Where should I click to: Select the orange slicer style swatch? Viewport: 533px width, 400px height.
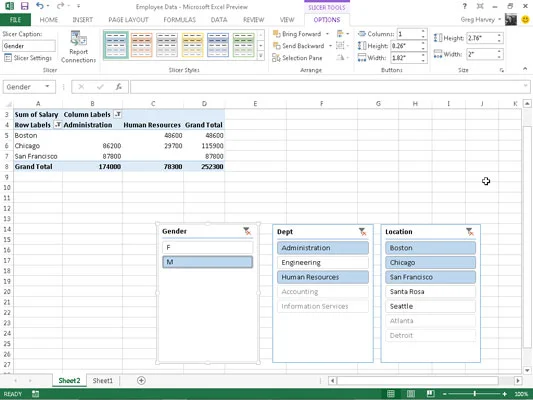[x=141, y=45]
